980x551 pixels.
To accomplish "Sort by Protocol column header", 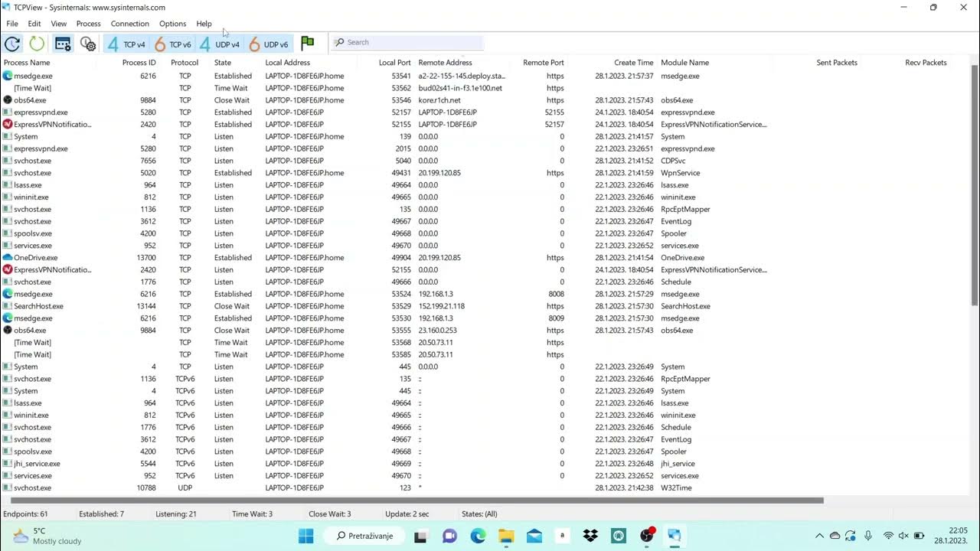I will click(x=185, y=63).
